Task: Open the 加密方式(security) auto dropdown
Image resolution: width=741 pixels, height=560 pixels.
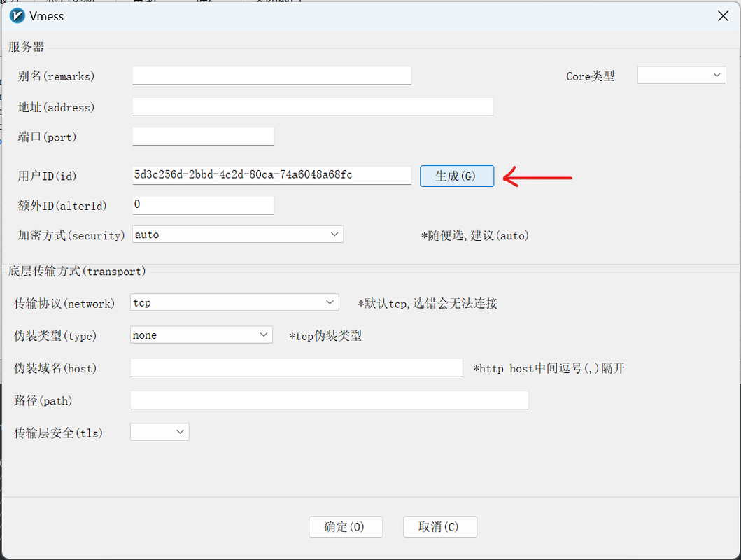Action: pos(238,234)
